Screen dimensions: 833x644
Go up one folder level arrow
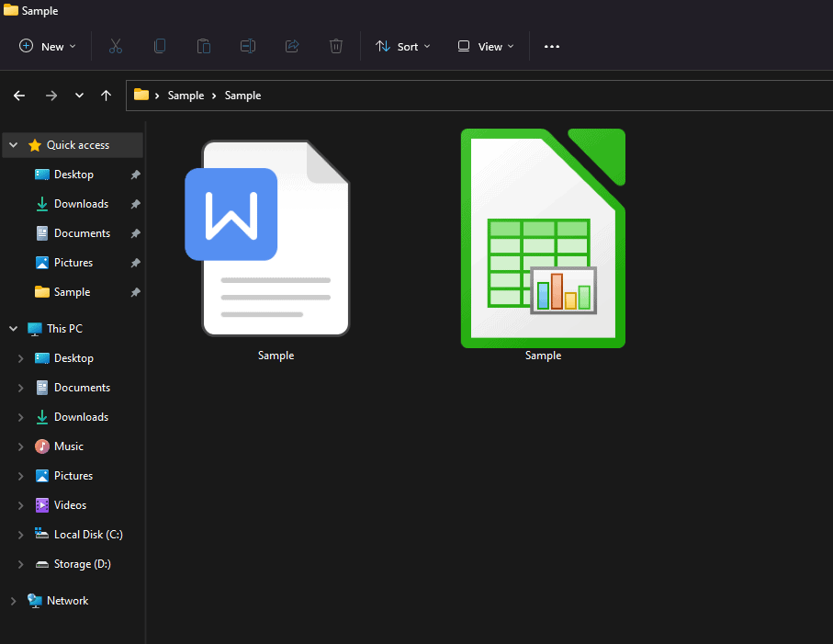click(x=107, y=96)
